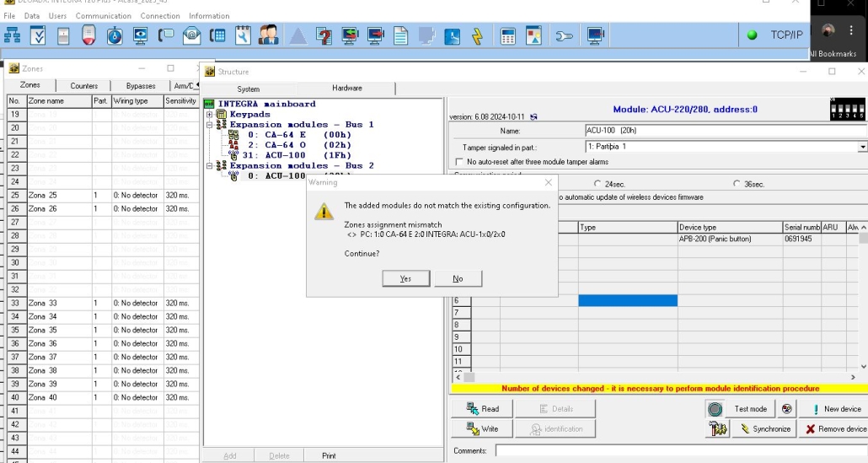Expand the Keypads tree node
The width and height of the screenshot is (868, 463).
coord(209,114)
